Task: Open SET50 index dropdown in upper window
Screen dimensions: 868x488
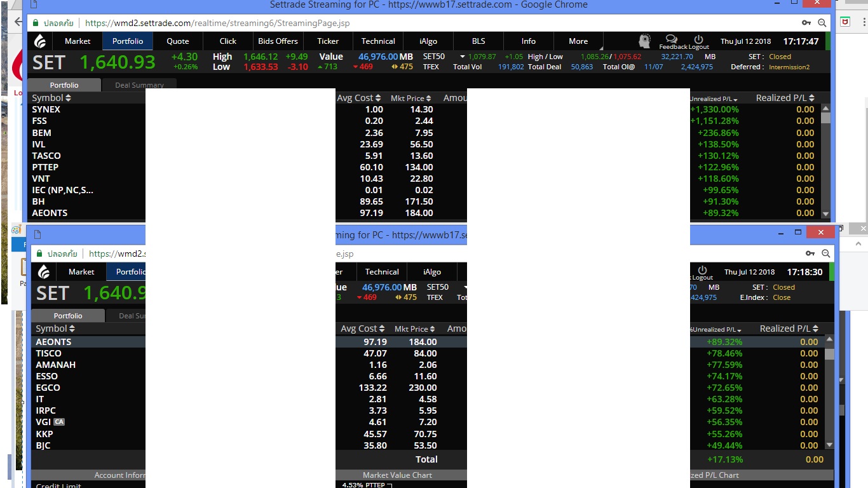Action: [x=463, y=57]
